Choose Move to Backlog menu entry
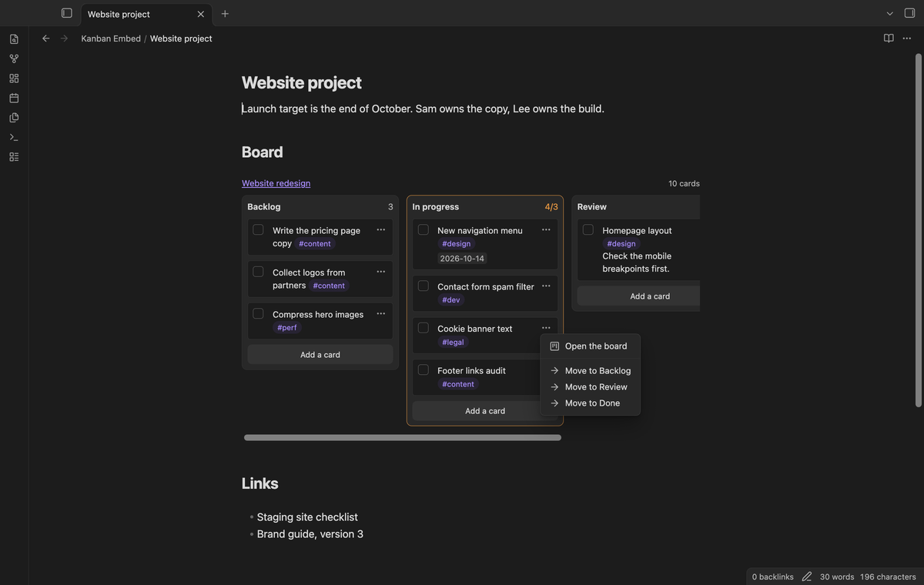This screenshot has height=585, width=924. [x=590, y=371]
